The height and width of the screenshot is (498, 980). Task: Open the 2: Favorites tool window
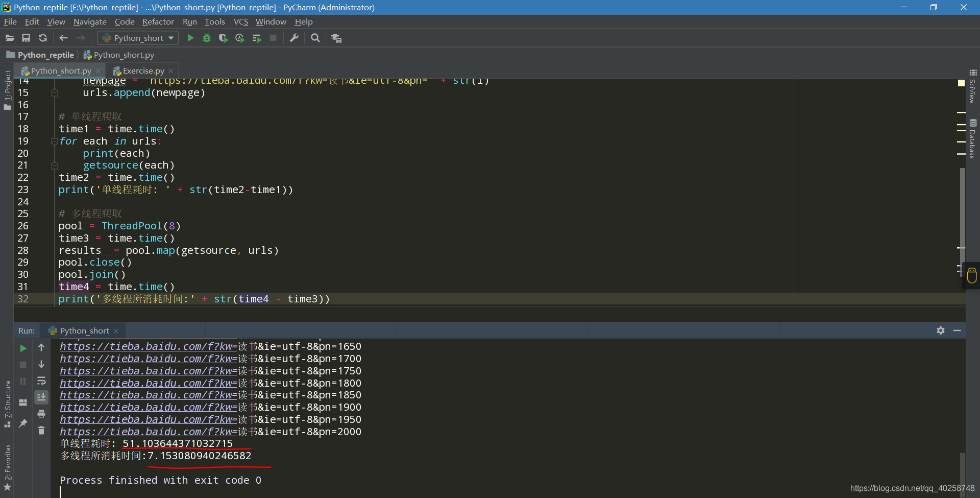tap(7, 467)
